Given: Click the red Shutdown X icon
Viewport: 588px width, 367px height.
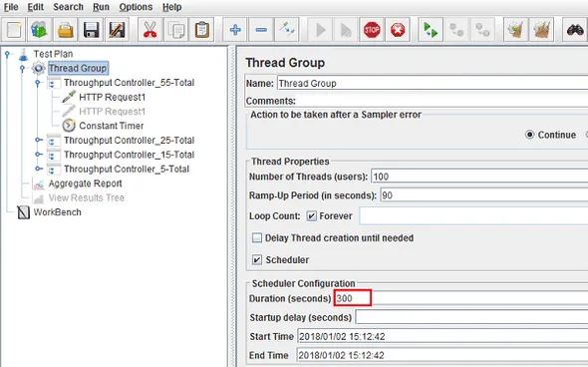Looking at the screenshot, I should click(x=398, y=30).
